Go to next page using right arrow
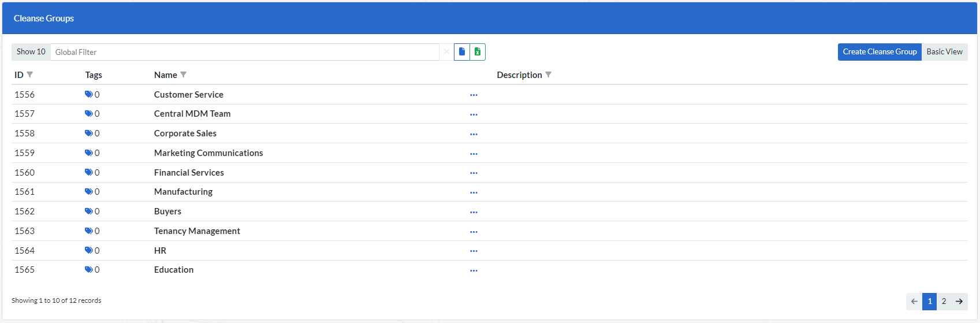Screen dimensions: 980x323 959,301
